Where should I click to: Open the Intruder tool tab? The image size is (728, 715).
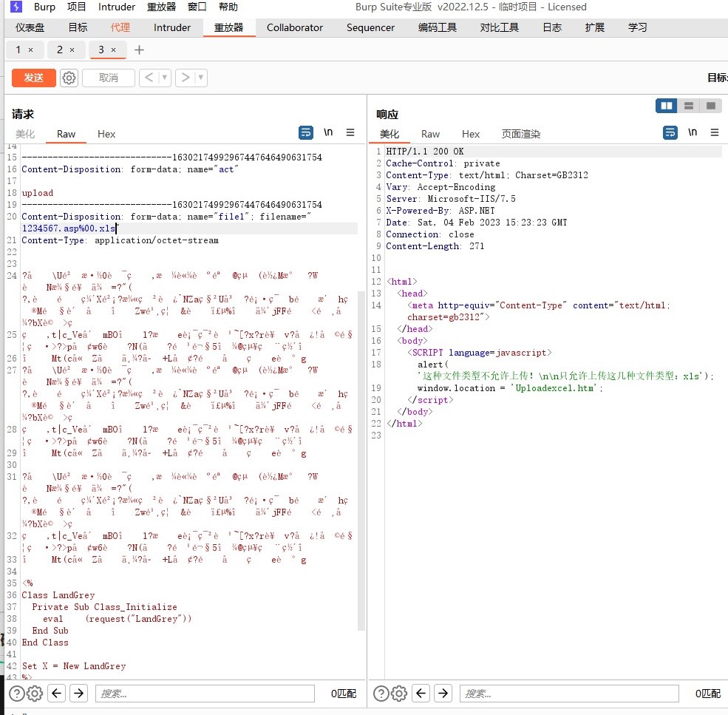[171, 27]
